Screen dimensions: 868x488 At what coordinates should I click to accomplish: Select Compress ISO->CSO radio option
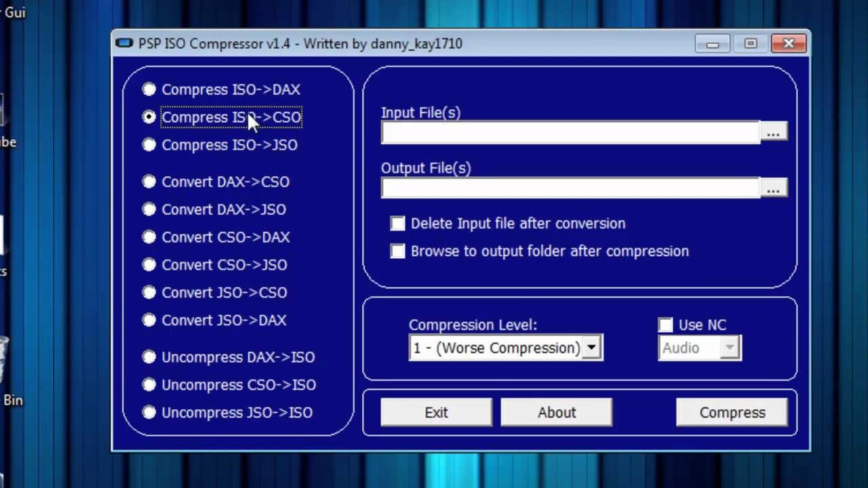(221, 117)
